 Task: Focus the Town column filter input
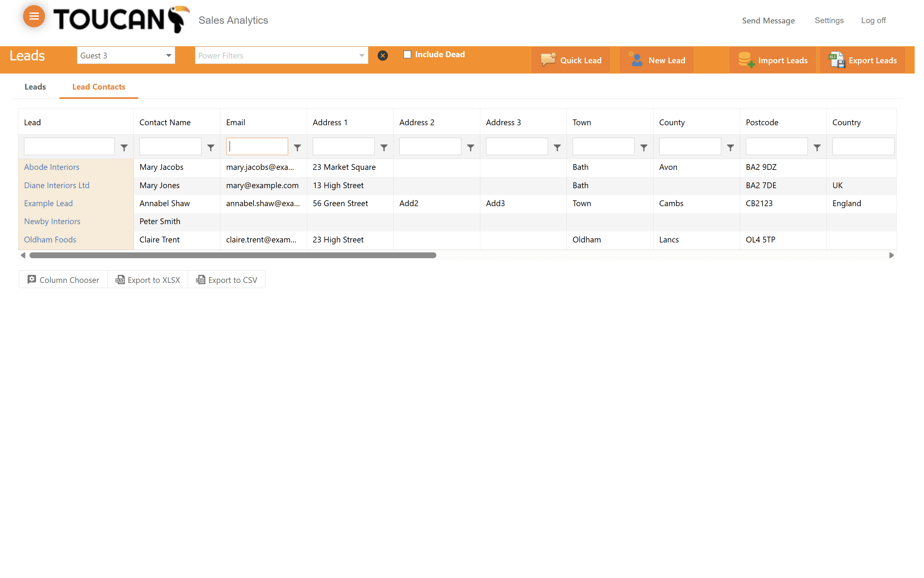click(x=603, y=146)
